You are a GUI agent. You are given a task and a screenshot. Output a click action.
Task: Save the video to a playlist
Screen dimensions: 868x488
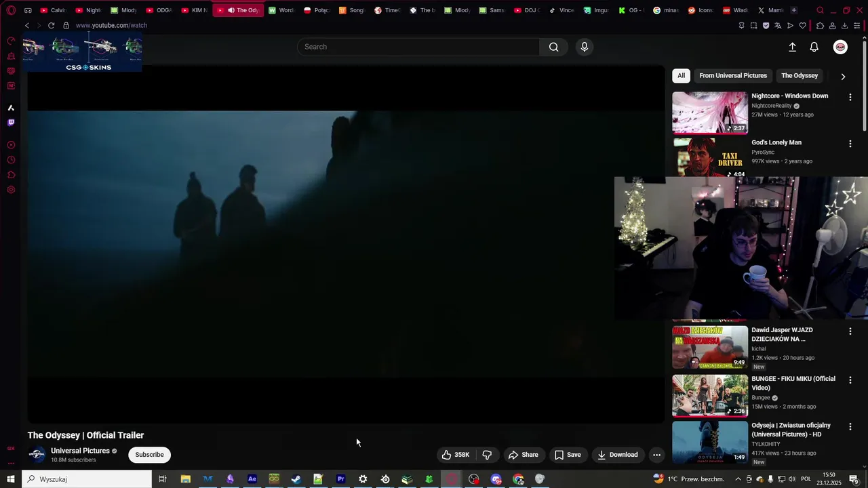568,455
